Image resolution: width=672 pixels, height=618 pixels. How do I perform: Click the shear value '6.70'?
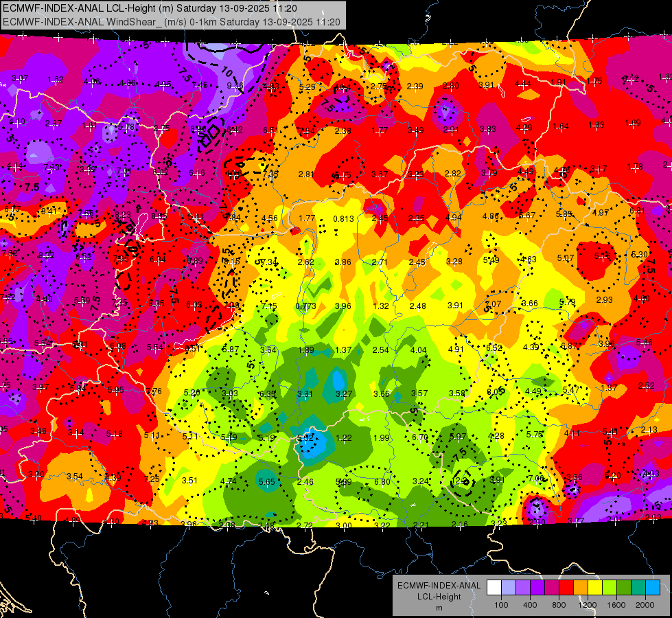420,437
